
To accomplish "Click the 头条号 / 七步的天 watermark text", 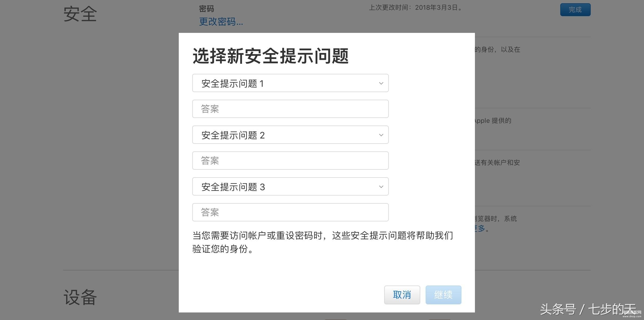I will tap(588, 309).
